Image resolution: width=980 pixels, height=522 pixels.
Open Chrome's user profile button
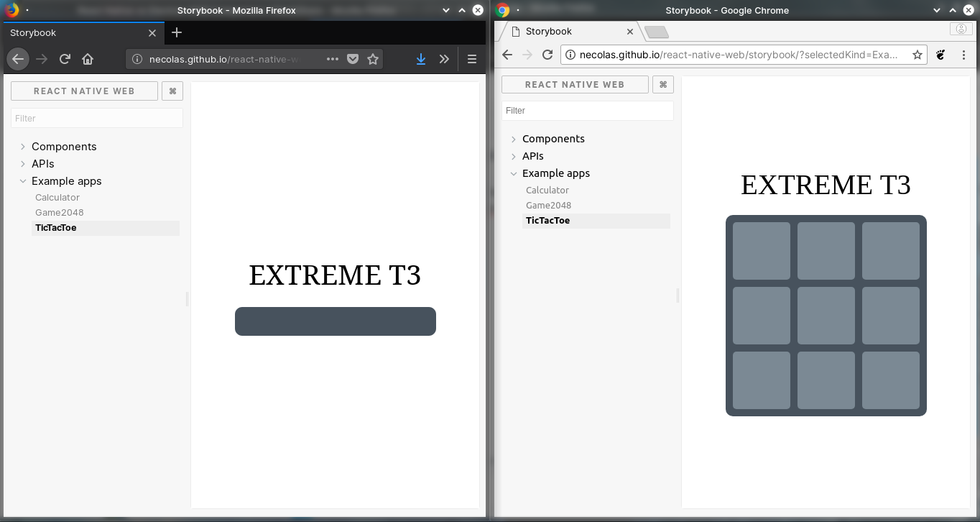[x=961, y=29]
